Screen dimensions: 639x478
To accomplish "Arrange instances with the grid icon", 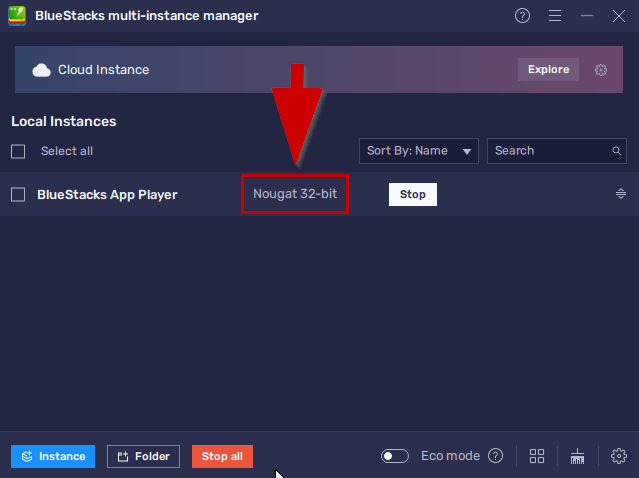I will tap(537, 456).
